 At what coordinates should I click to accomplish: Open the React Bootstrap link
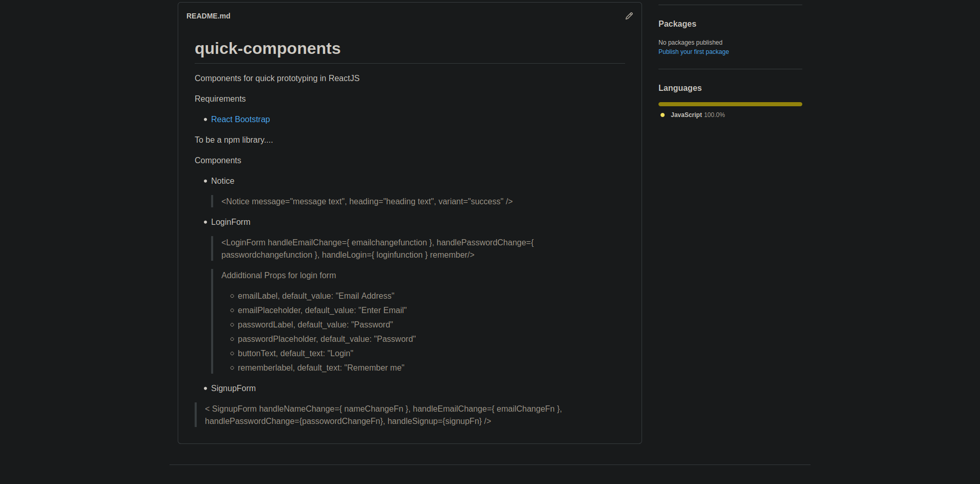coord(240,119)
